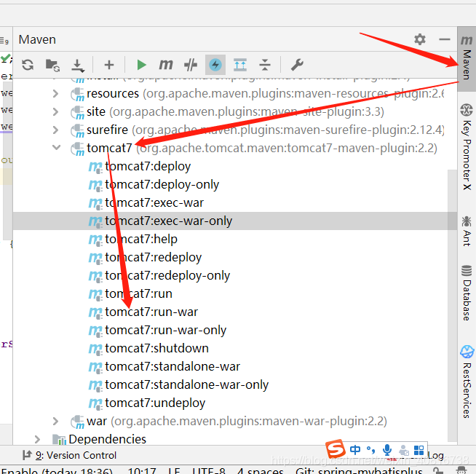Select war plugin row text
Screen dimensions: 476x474
[237, 421]
